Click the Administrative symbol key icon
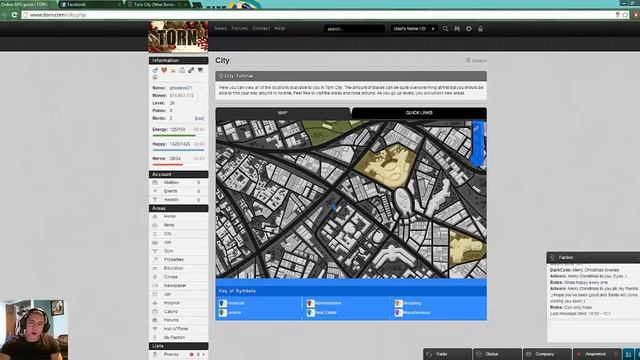This screenshot has width=640, height=360. point(310,303)
